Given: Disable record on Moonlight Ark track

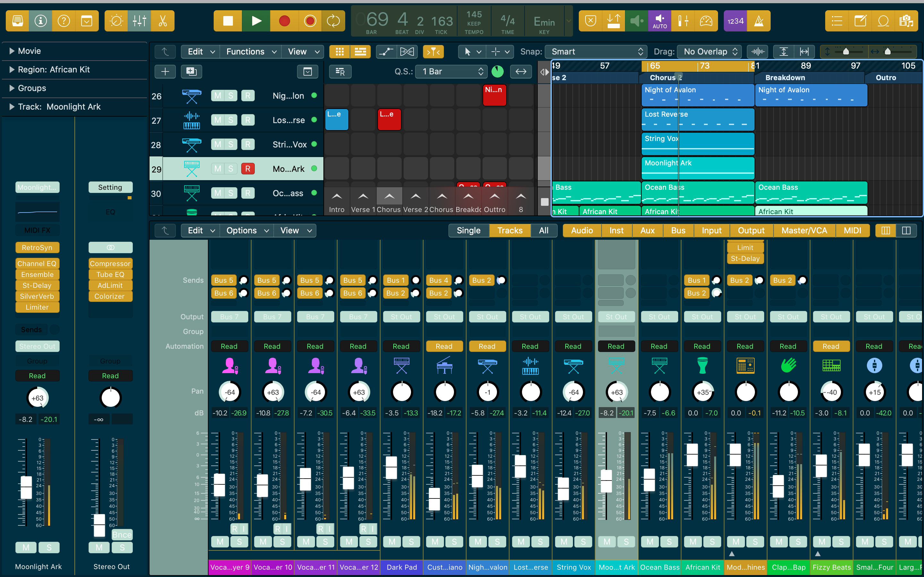Looking at the screenshot, I should pyautogui.click(x=247, y=169).
